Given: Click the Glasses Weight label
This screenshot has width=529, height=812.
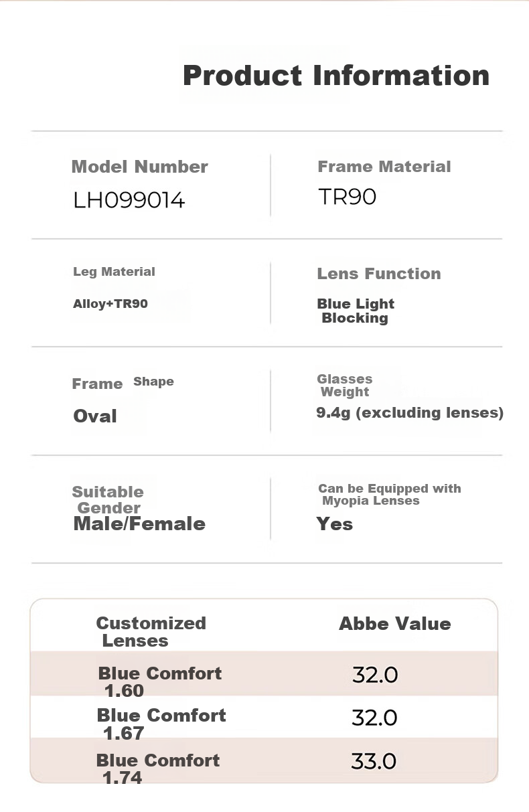Looking at the screenshot, I should pos(345,386).
